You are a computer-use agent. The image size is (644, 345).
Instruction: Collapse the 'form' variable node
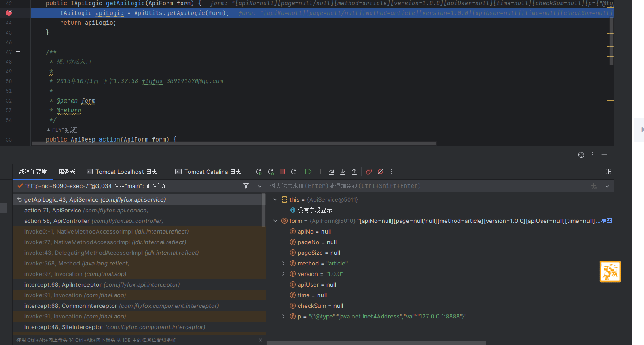(275, 221)
